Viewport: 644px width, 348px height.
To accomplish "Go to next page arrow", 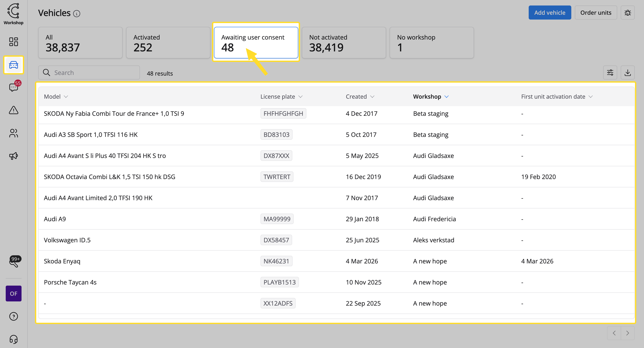I will point(628,333).
